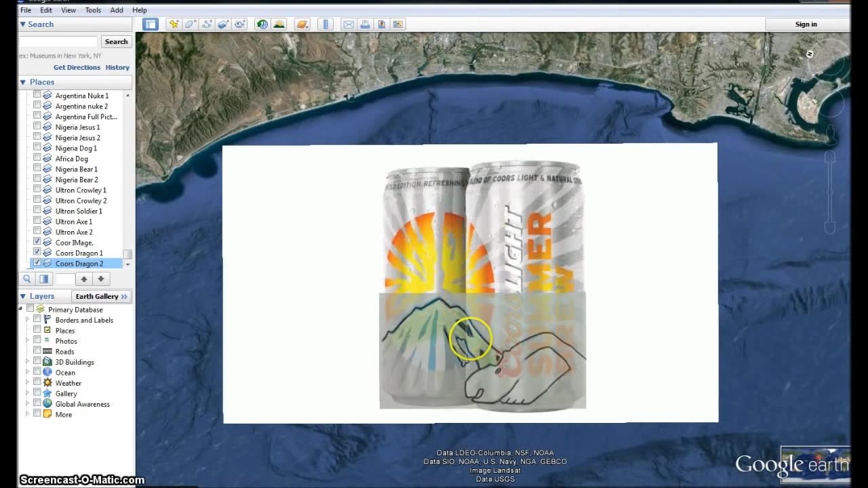Open the Add menu

[x=117, y=10]
